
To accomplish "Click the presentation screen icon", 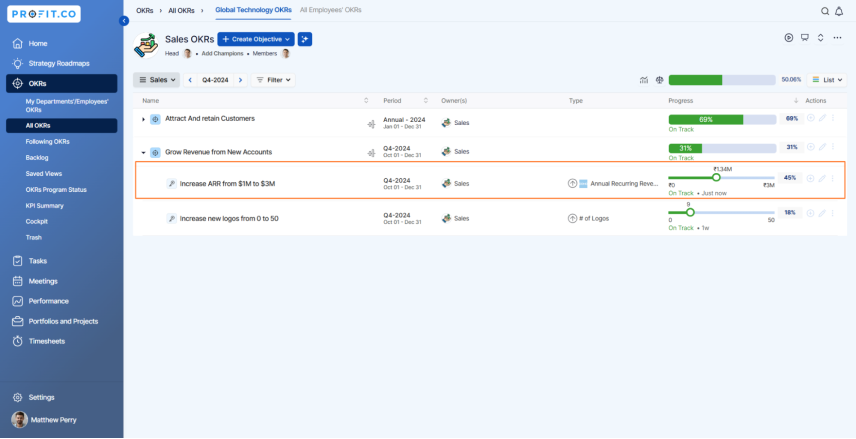I will click(x=805, y=38).
